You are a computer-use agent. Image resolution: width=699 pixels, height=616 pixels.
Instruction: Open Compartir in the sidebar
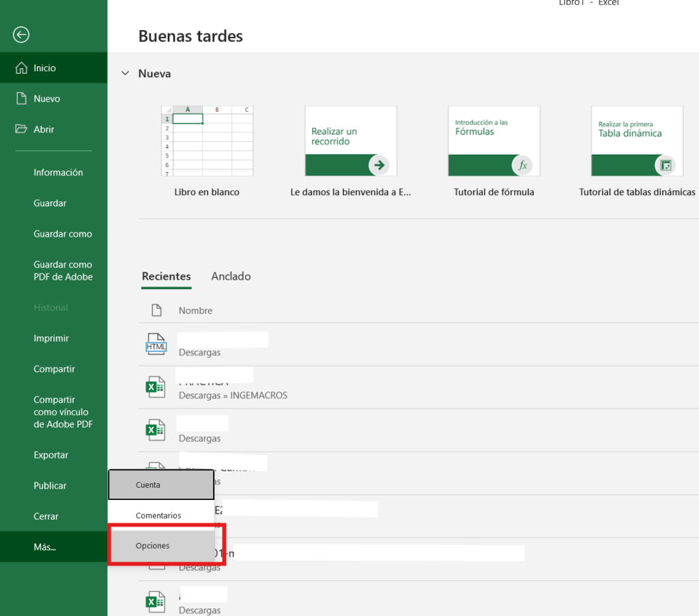(53, 369)
